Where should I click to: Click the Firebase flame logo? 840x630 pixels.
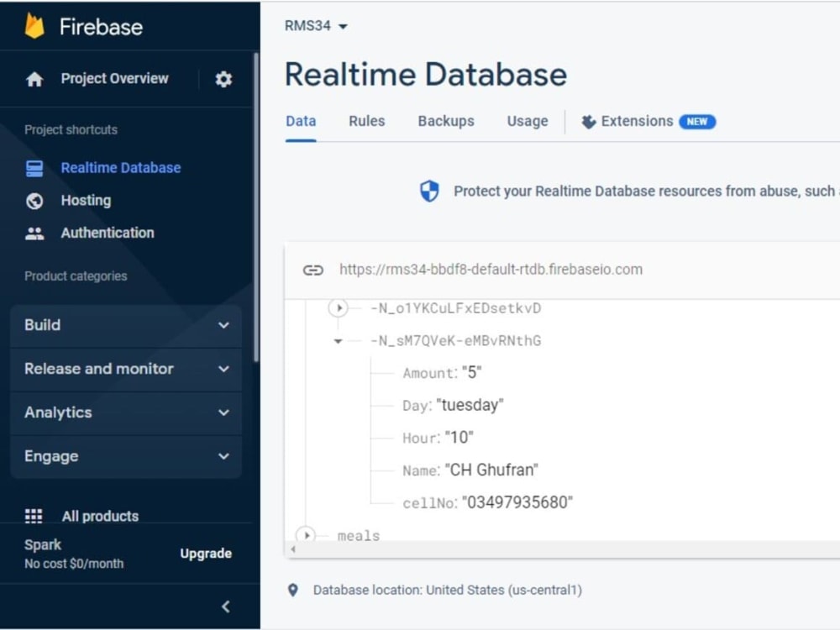tap(34, 26)
